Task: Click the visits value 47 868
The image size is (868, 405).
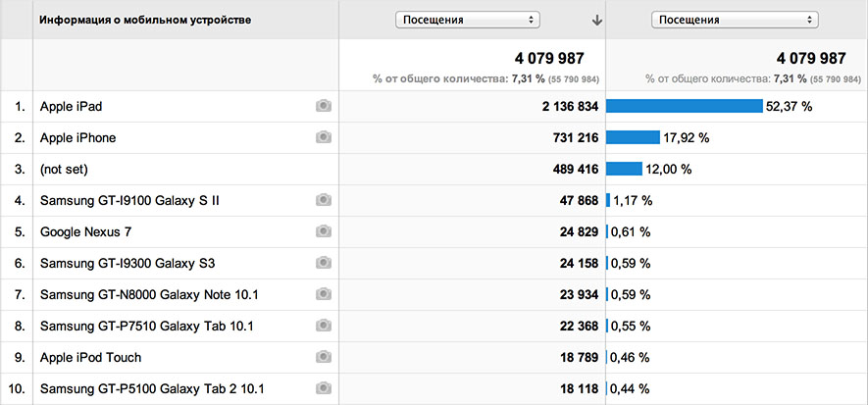Action: click(x=579, y=200)
